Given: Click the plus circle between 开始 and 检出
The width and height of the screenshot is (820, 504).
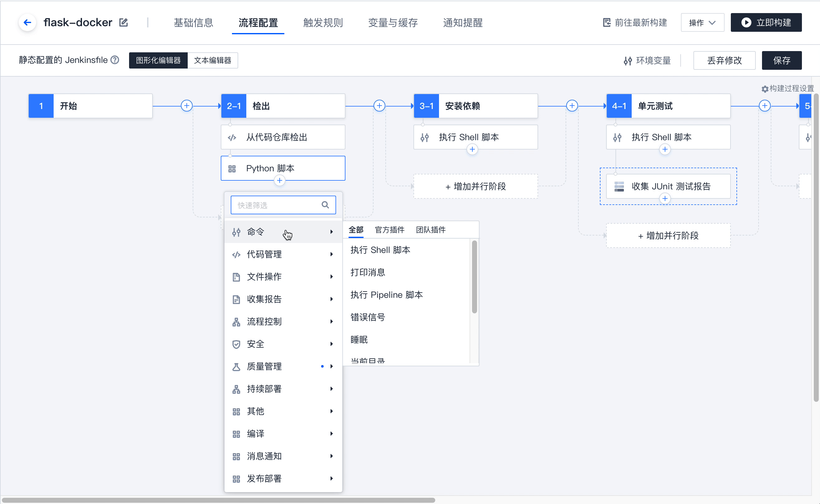Looking at the screenshot, I should pos(186,106).
